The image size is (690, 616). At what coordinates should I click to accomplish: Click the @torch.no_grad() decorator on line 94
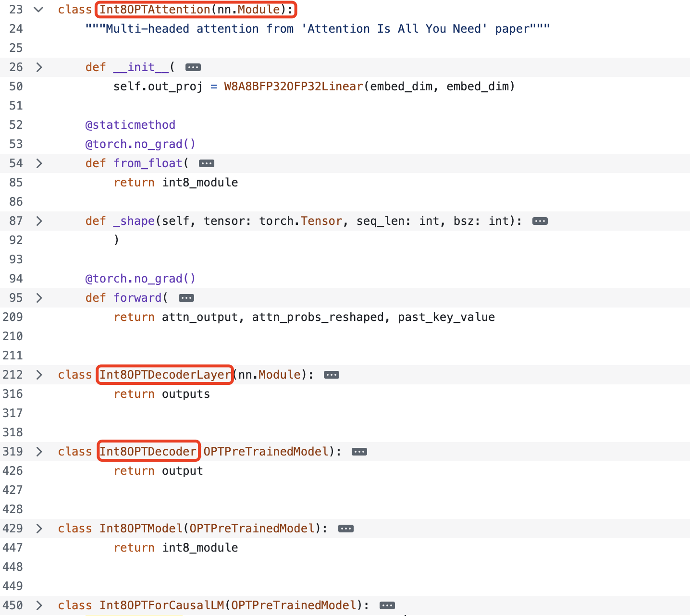point(141,279)
